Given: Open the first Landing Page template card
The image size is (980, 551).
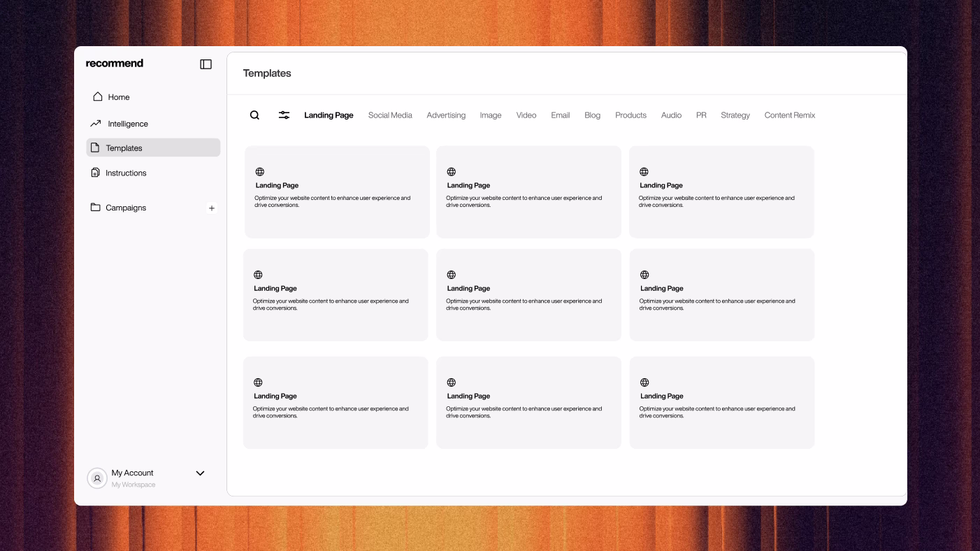Looking at the screenshot, I should tap(337, 192).
